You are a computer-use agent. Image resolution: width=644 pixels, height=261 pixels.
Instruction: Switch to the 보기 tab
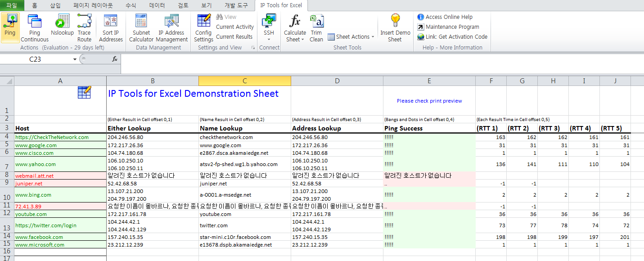coord(207,5)
